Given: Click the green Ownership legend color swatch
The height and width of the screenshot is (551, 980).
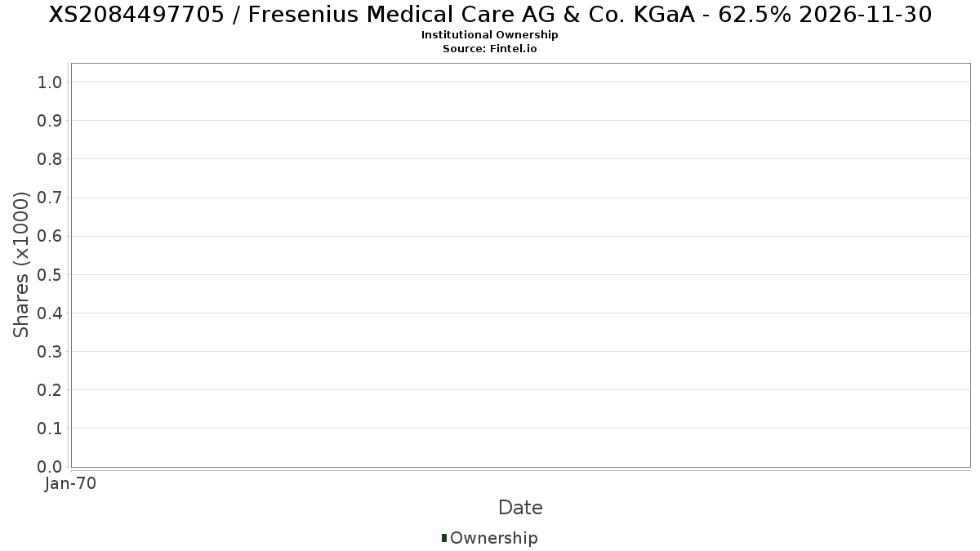Looking at the screenshot, I should click(x=444, y=538).
